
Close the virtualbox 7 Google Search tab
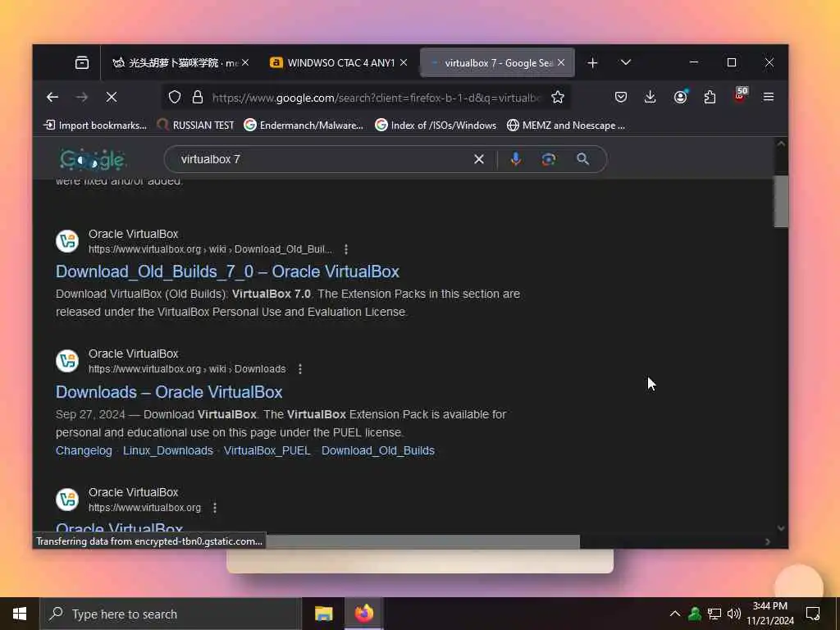click(x=561, y=62)
